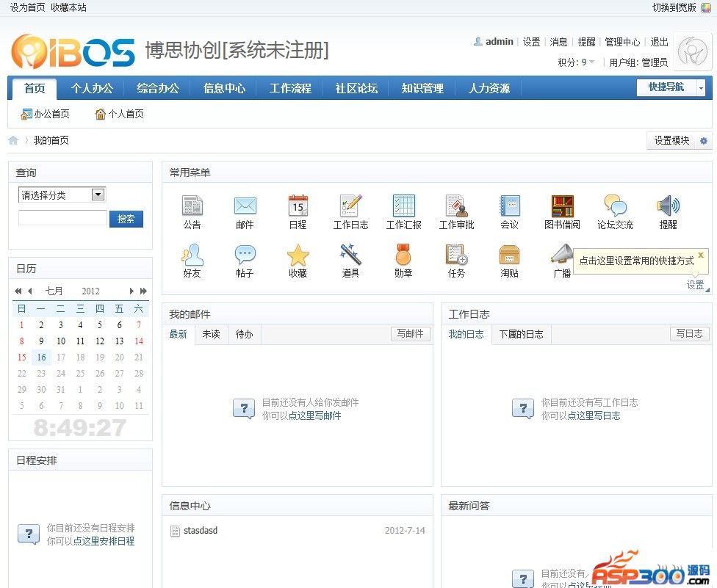
Task: Click the 点这里写日志 link
Action: [594, 415]
